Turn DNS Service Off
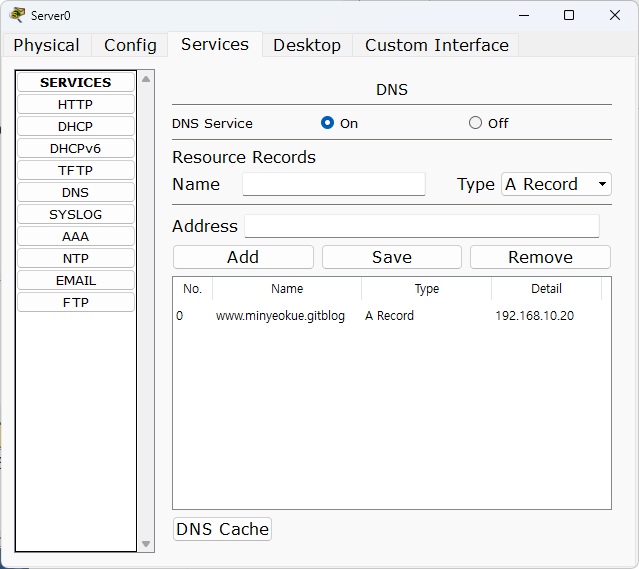 pyautogui.click(x=475, y=123)
